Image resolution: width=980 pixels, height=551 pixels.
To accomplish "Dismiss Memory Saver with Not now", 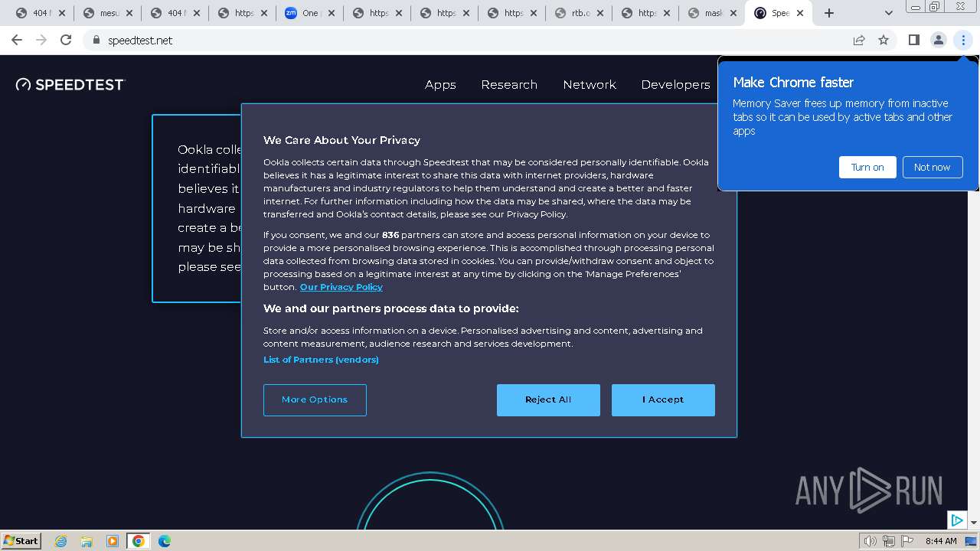I will [932, 167].
